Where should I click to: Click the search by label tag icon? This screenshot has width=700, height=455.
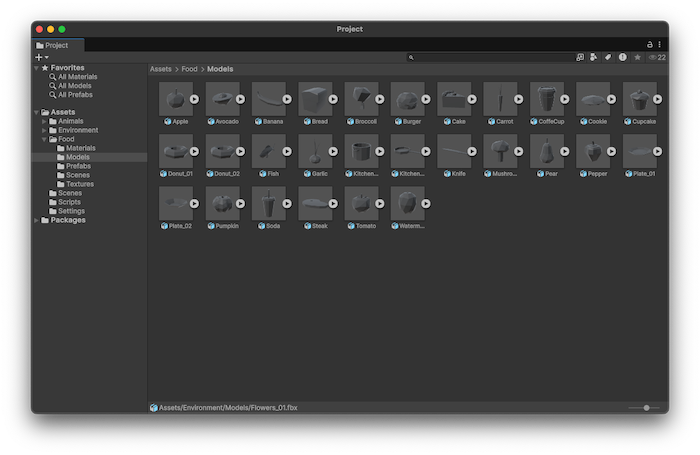[607, 57]
